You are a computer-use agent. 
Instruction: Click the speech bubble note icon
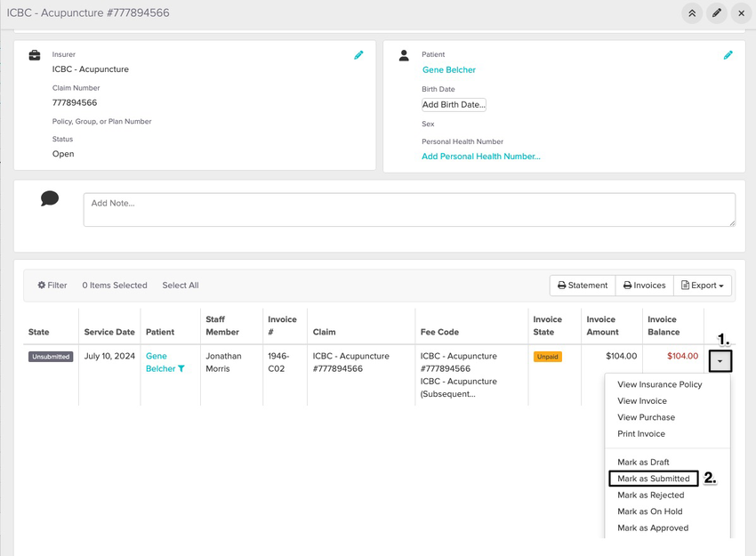(50, 198)
